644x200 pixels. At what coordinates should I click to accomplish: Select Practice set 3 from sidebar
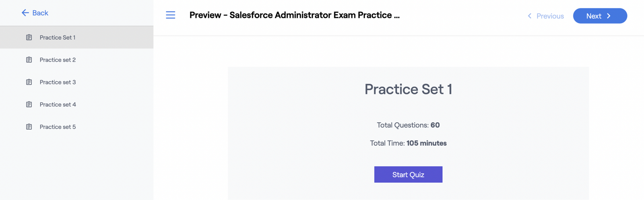point(76,82)
